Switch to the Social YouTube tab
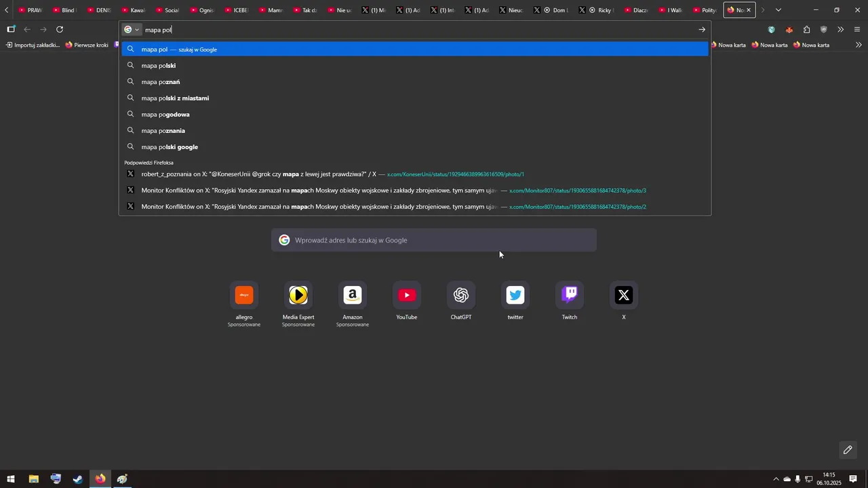The height and width of the screenshot is (488, 868). [x=167, y=10]
